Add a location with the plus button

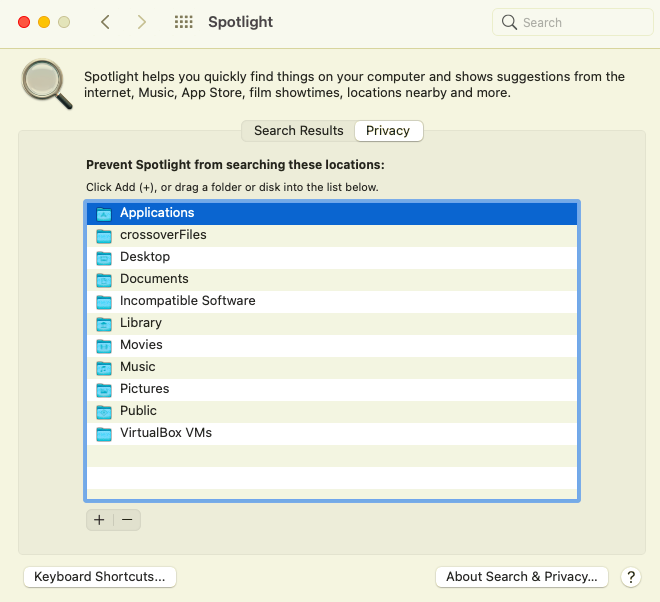[99, 520]
